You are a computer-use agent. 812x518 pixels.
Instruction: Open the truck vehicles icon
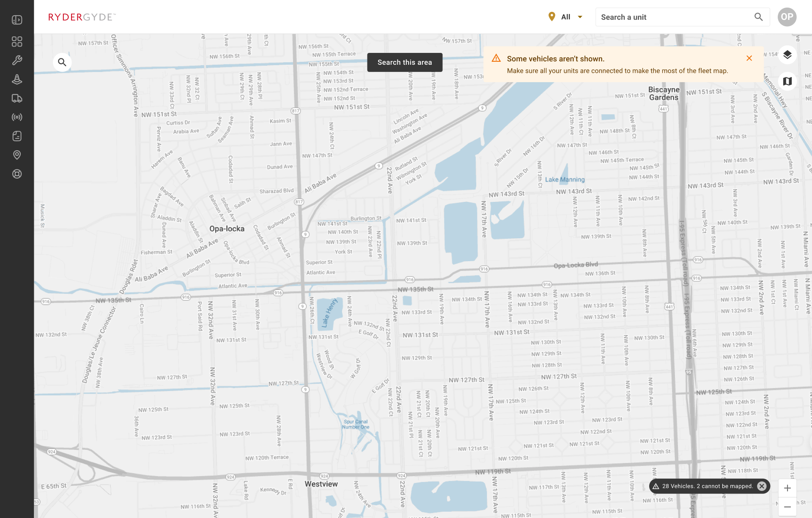pyautogui.click(x=17, y=98)
